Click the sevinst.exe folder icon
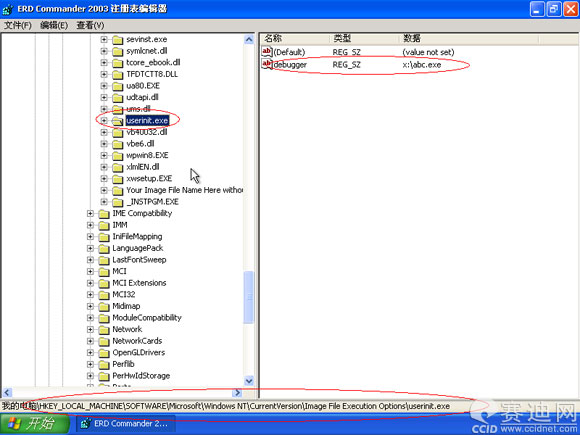Image resolution: width=580 pixels, height=435 pixels. (x=118, y=40)
